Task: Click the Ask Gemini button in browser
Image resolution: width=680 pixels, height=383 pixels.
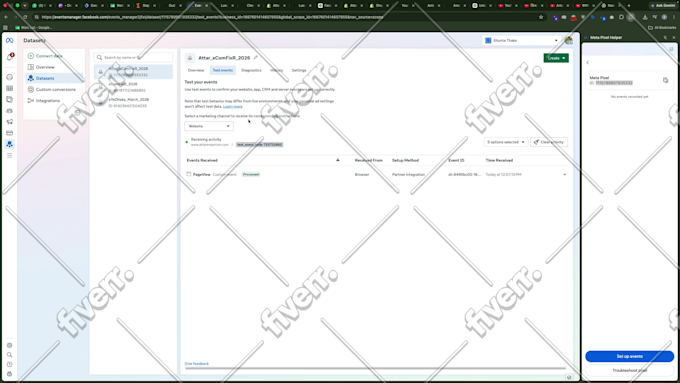Action: pos(663,6)
